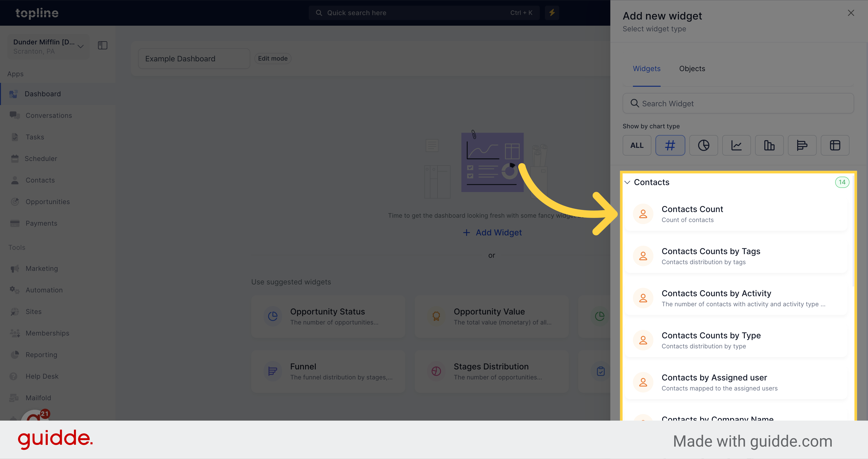This screenshot has width=868, height=459.
Task: Click Add Widget button
Action: (493, 232)
